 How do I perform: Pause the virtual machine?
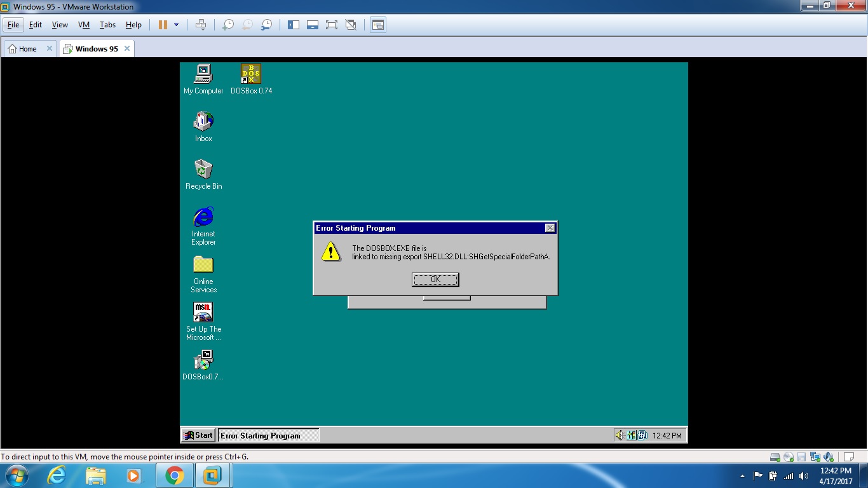[x=163, y=25]
